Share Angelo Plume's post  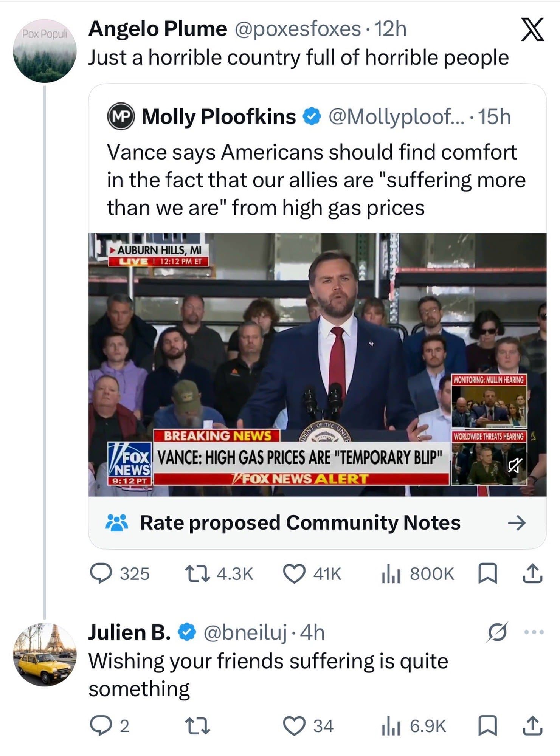(x=532, y=573)
